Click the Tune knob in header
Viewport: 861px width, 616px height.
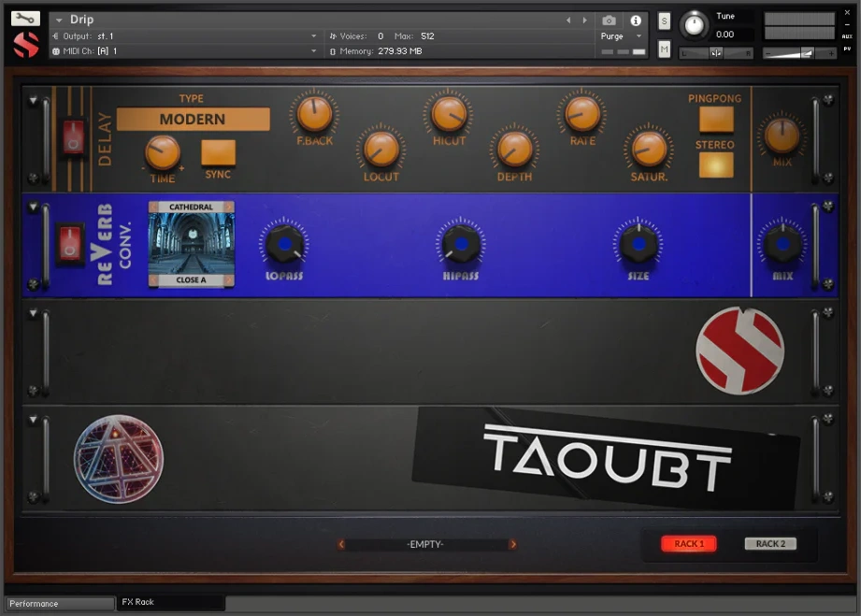click(694, 24)
